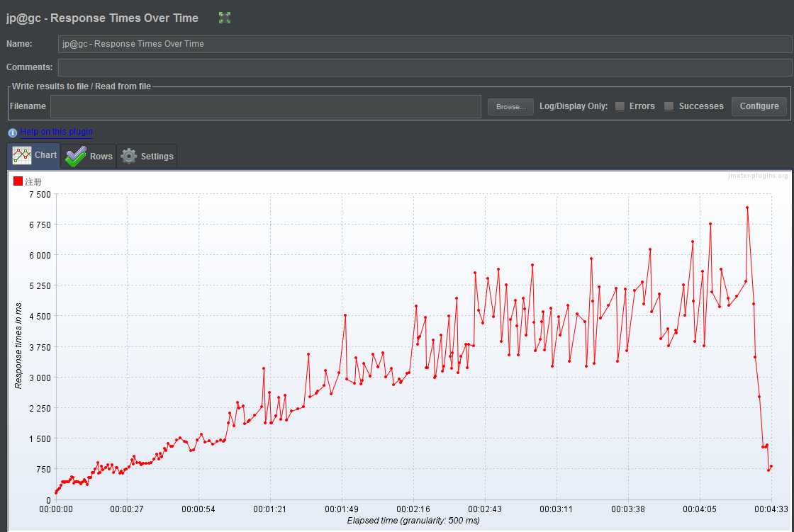
Task: Click the jp@gc - Response Times Over Time heading
Action: 102,18
